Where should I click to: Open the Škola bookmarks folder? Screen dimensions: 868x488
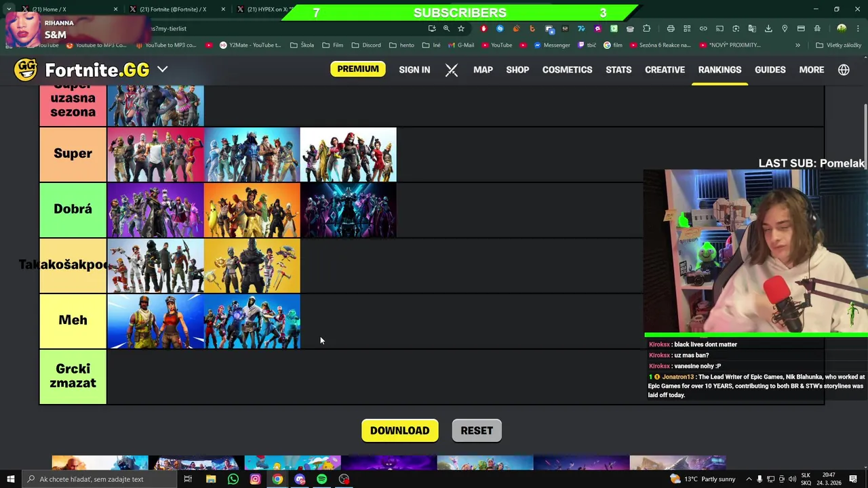point(302,45)
